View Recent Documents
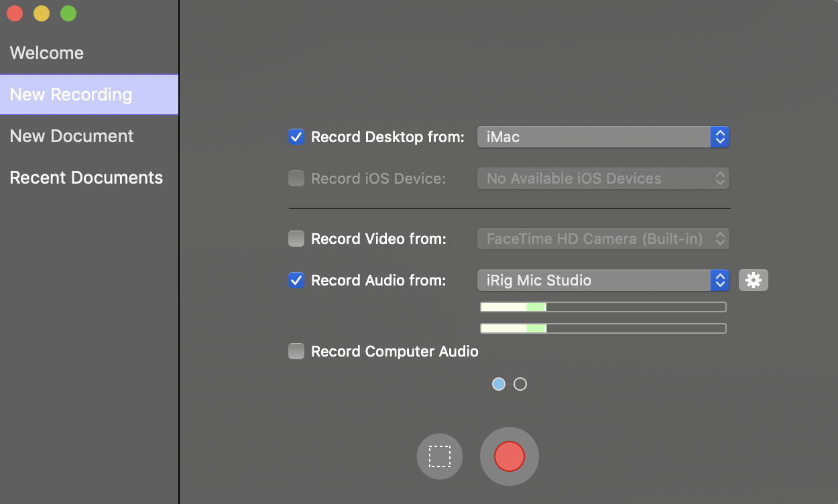Image resolution: width=838 pixels, height=504 pixels. pyautogui.click(x=86, y=178)
